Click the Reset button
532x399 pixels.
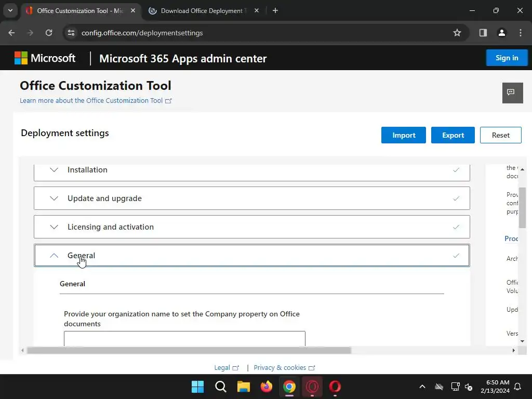500,135
